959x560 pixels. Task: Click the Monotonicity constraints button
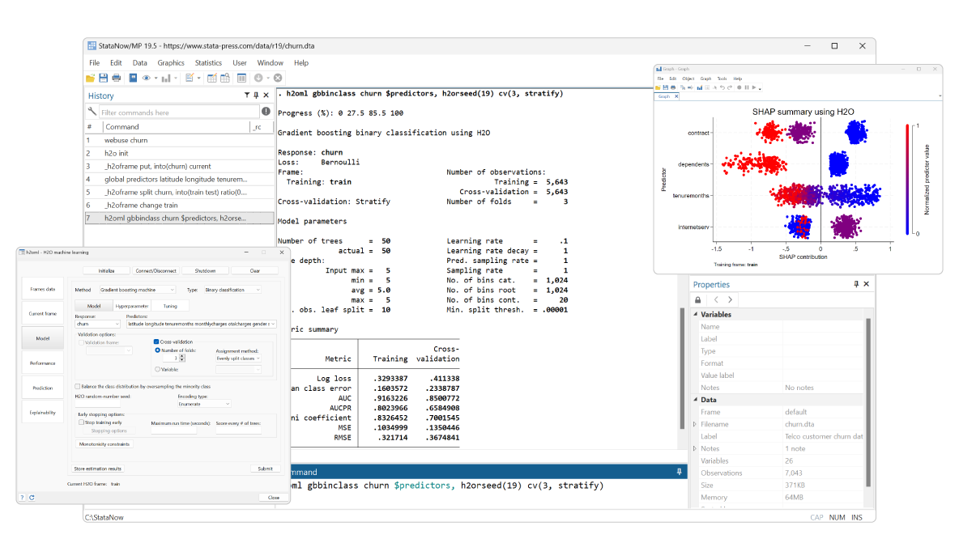(x=104, y=444)
